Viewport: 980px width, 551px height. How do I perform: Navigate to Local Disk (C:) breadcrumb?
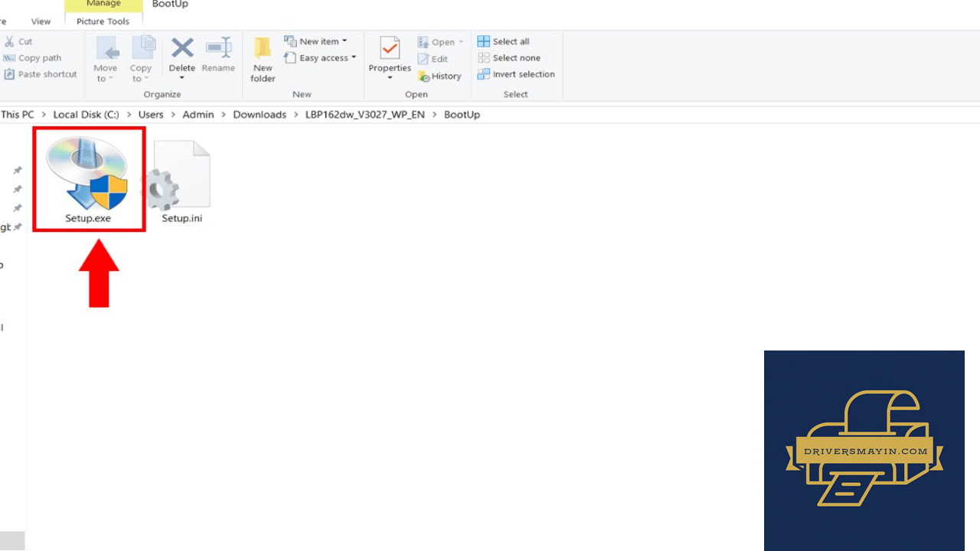pos(87,115)
